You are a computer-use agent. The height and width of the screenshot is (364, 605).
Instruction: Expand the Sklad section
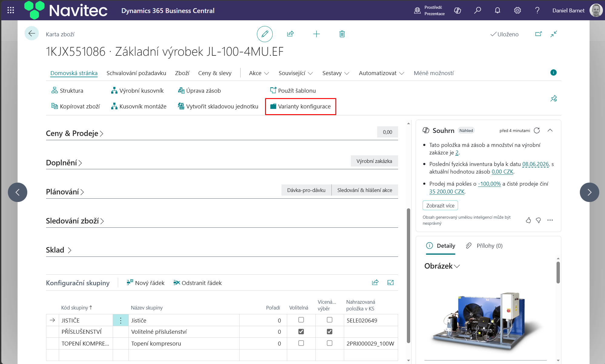[x=58, y=250]
